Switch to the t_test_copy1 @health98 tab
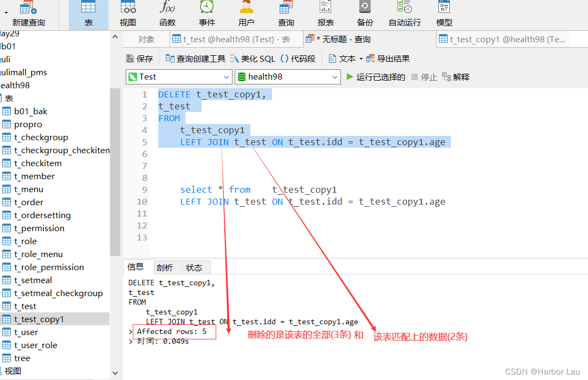588x380 pixels. [503, 40]
